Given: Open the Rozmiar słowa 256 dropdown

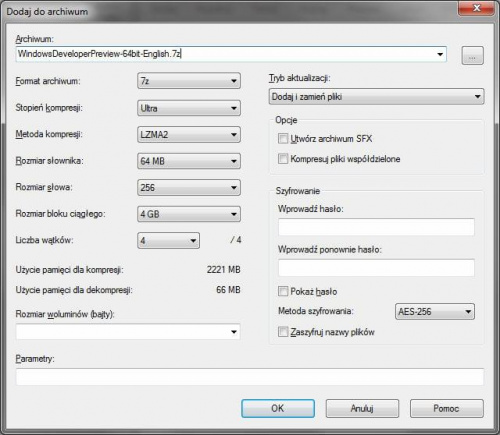Looking at the screenshot, I should tap(189, 188).
